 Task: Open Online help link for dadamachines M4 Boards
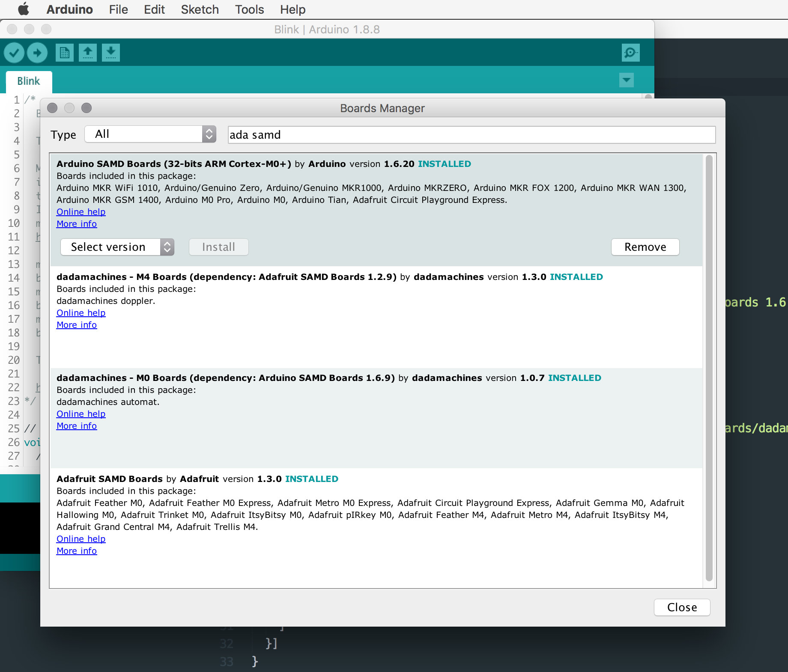(81, 313)
